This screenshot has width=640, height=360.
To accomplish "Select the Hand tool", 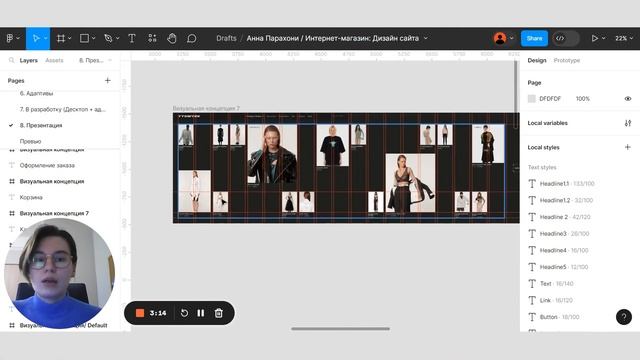I will point(172,38).
